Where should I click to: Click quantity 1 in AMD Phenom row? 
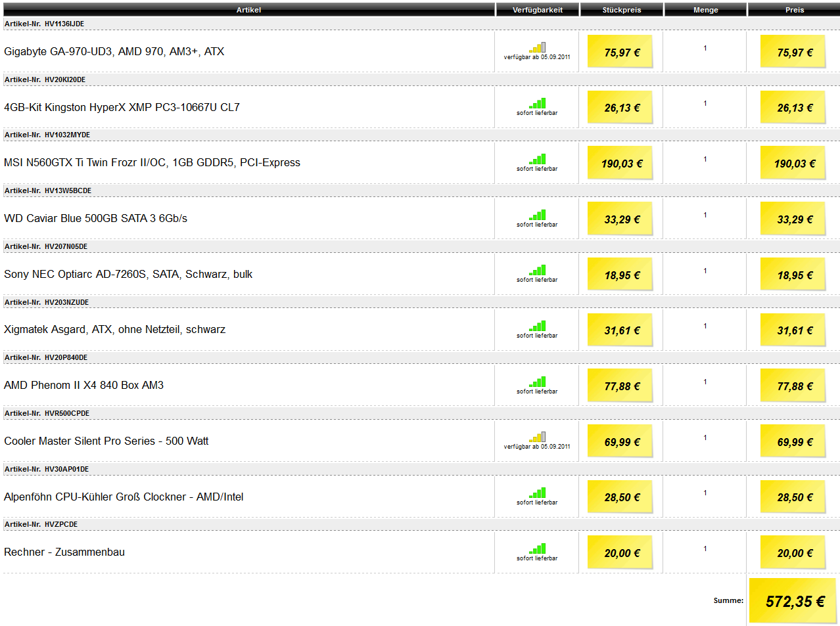[705, 382]
